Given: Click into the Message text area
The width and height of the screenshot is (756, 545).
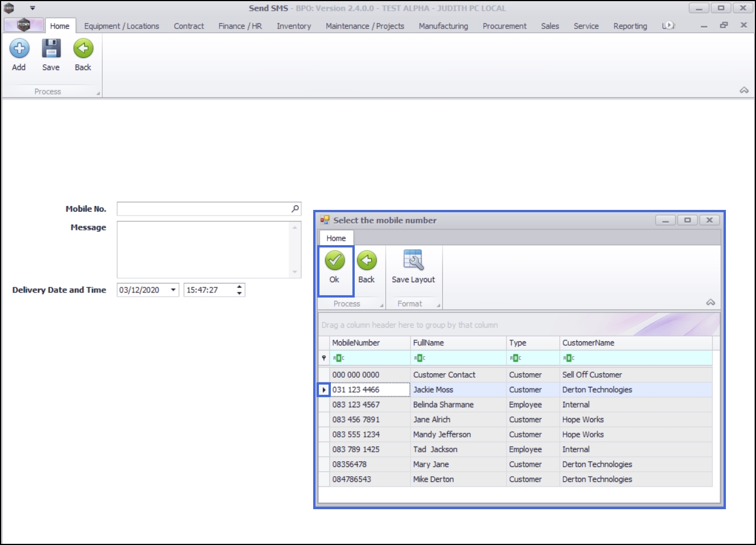Looking at the screenshot, I should (x=203, y=250).
